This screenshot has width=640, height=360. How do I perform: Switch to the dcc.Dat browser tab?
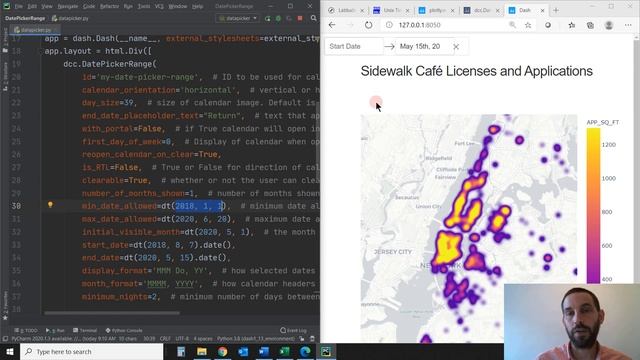click(x=482, y=10)
